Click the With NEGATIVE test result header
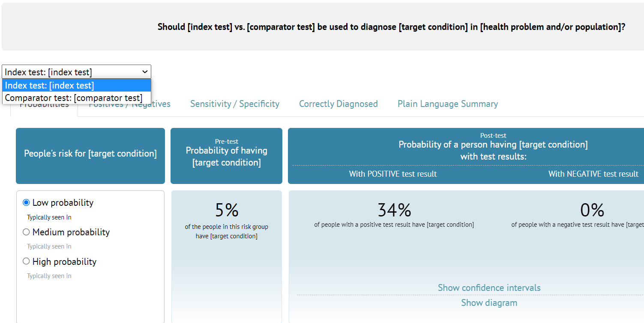Viewport: 644px width, 323px height. point(593,174)
